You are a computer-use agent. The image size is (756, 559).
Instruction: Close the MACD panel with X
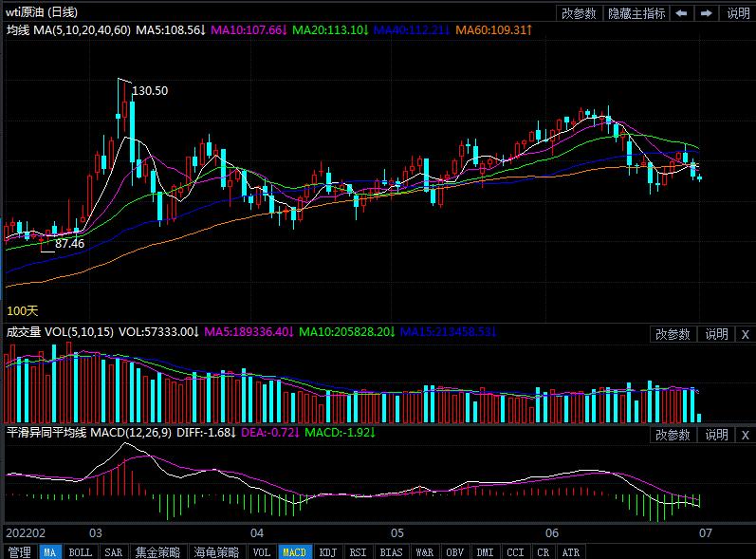coord(745,435)
